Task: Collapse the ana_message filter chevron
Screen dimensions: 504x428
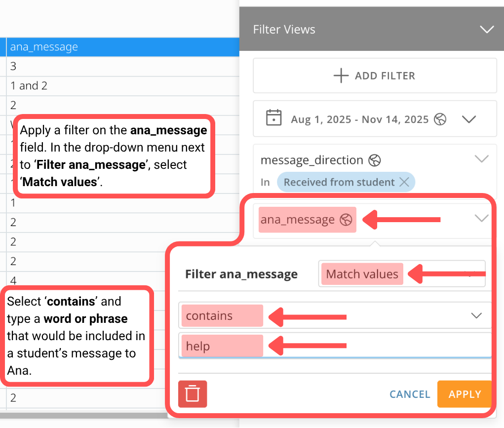Action: pyautogui.click(x=481, y=218)
